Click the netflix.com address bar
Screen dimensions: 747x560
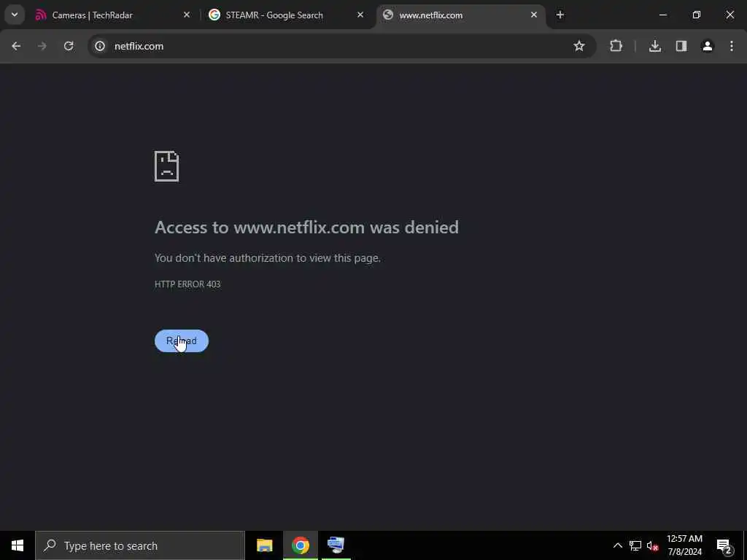click(333, 46)
